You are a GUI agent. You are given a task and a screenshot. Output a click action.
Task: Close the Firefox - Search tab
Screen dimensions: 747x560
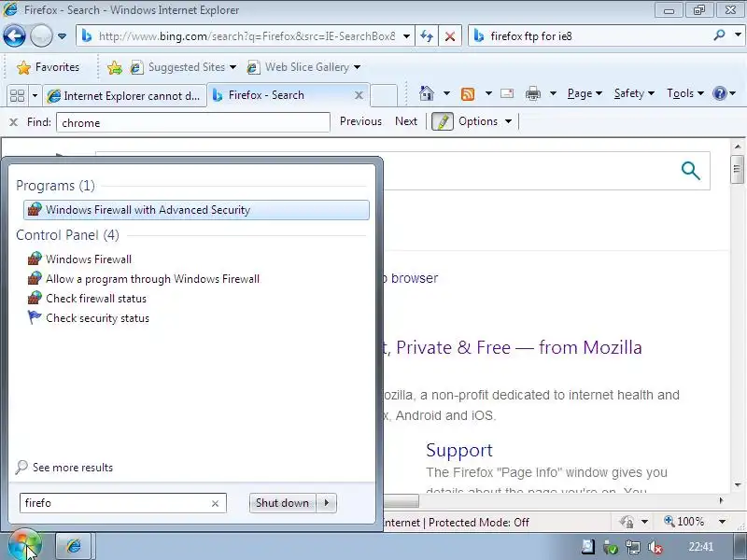tap(359, 95)
